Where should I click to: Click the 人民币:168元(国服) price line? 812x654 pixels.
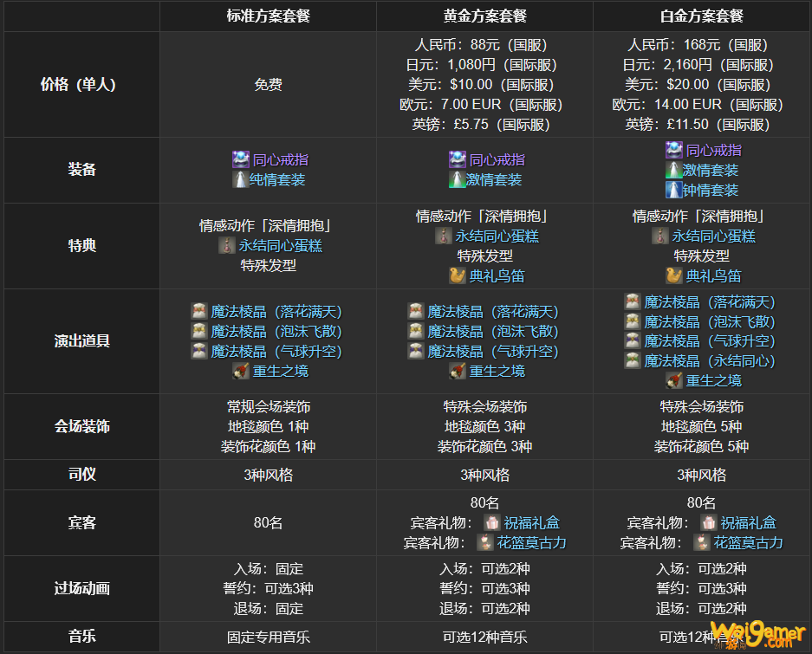pos(698,45)
